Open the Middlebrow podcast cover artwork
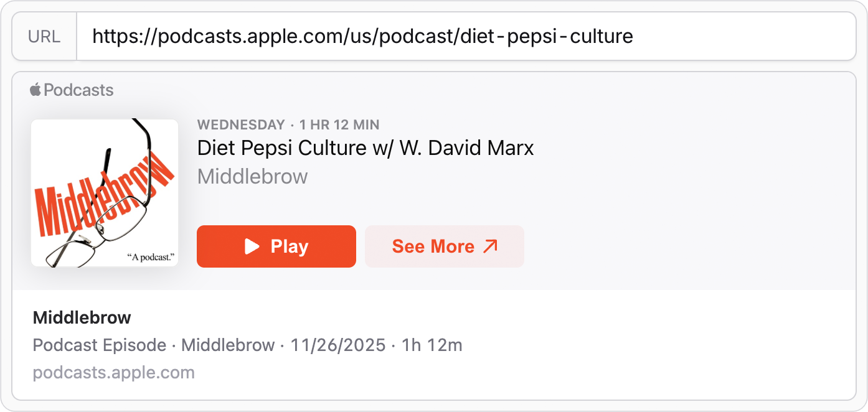Screen dimensions: 868x412 tap(104, 192)
